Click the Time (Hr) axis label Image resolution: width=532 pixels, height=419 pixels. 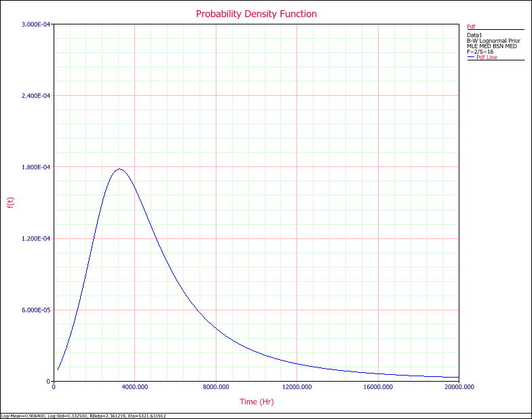coord(256,401)
